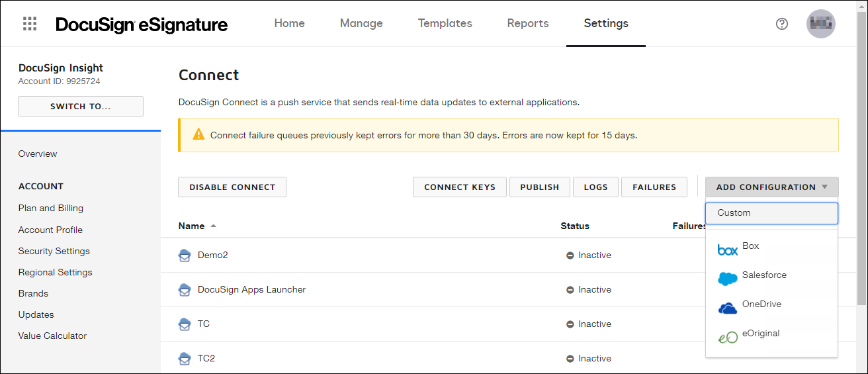The width and height of the screenshot is (868, 374).
Task: Open Value Calculator link
Action: [52, 336]
